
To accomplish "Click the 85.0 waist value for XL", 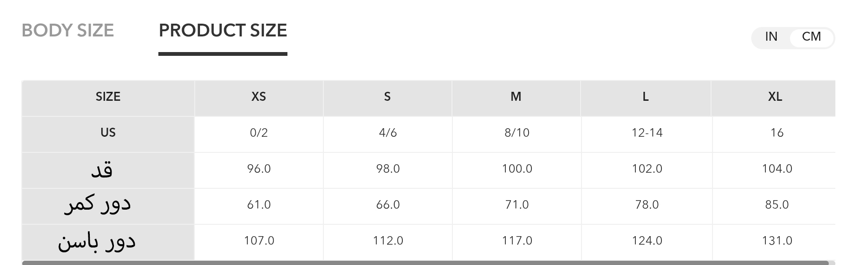I will coord(777,205).
